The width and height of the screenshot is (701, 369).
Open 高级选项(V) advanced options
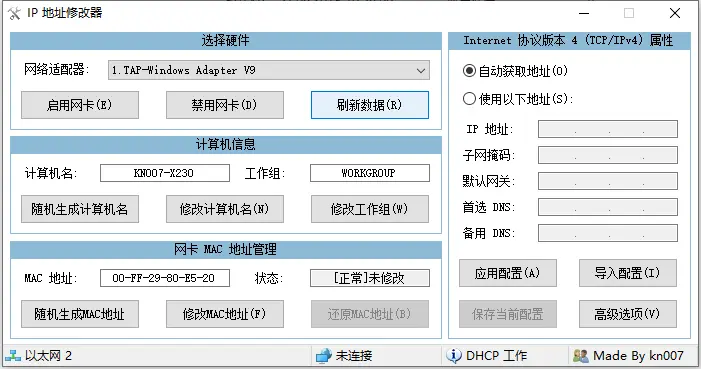628,314
